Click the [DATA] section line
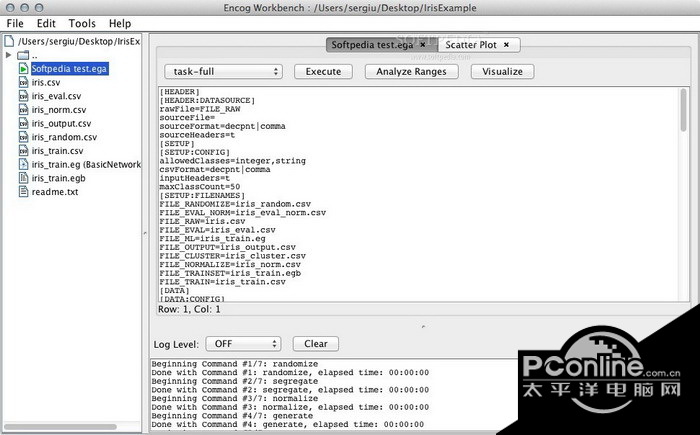Image resolution: width=700 pixels, height=435 pixels. (175, 291)
